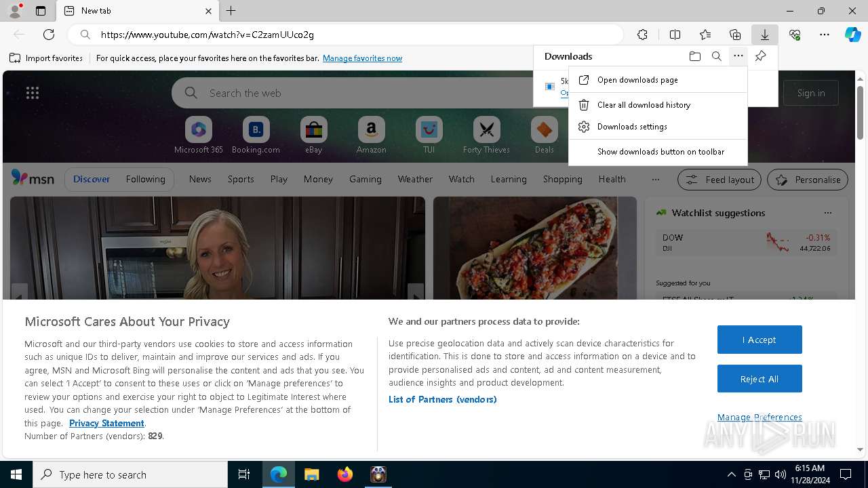Click Import favorites button
868x488 pixels.
coord(46,58)
